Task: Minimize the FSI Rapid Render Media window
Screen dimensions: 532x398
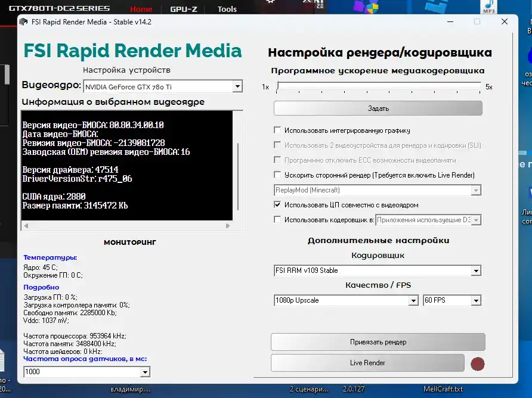Action: 450,21
